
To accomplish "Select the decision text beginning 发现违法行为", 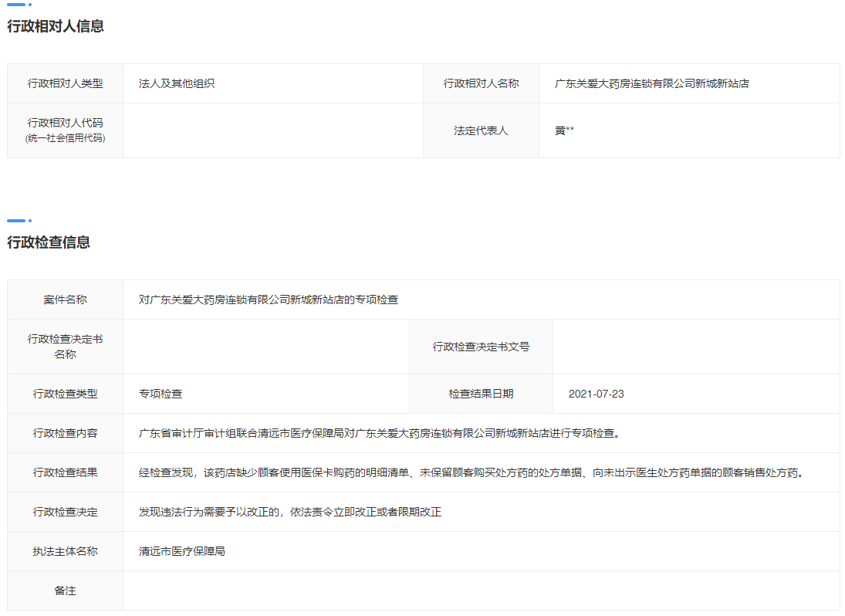I will click(290, 512).
